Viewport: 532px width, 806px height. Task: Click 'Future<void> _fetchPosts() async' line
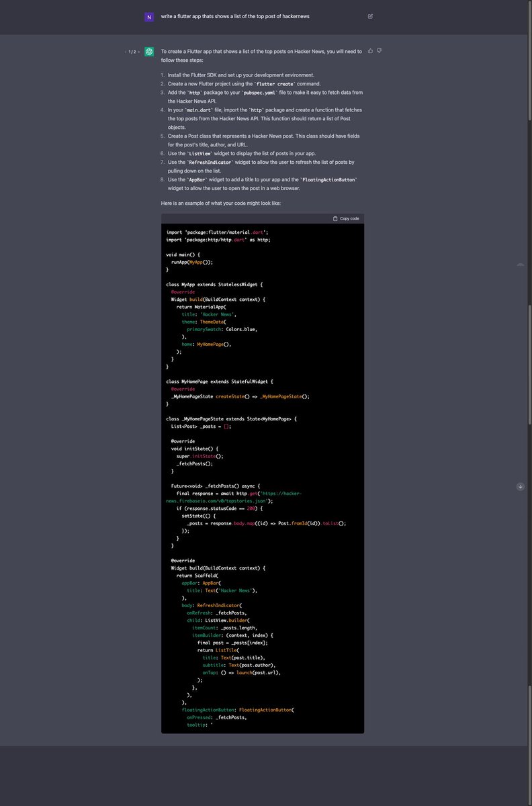coord(216,486)
